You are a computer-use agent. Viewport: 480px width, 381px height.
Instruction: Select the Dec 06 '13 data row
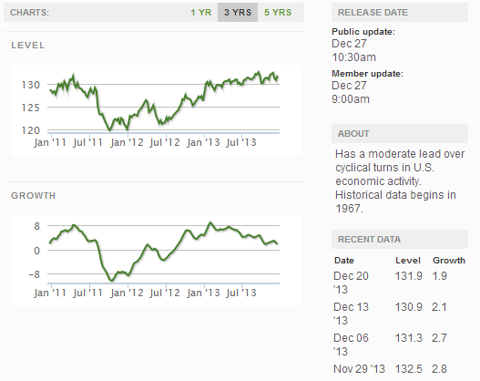click(x=400, y=345)
